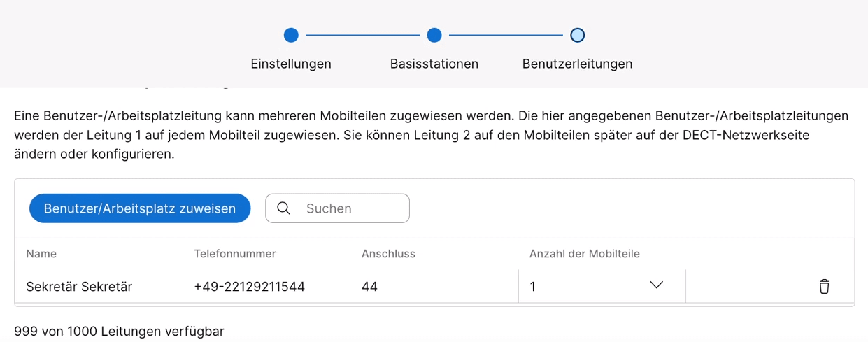The width and height of the screenshot is (868, 342).
Task: Click the Benutzer/Arbeitsplatz zuweisen button
Action: [140, 208]
